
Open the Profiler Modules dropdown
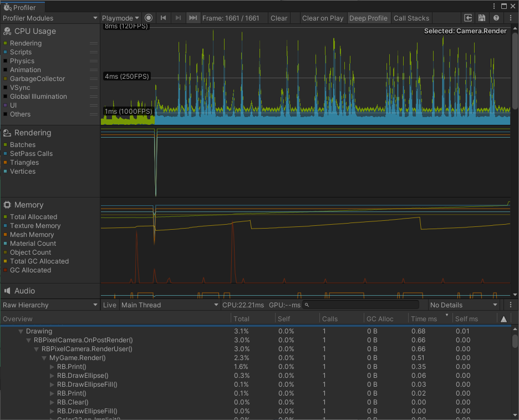(x=50, y=18)
